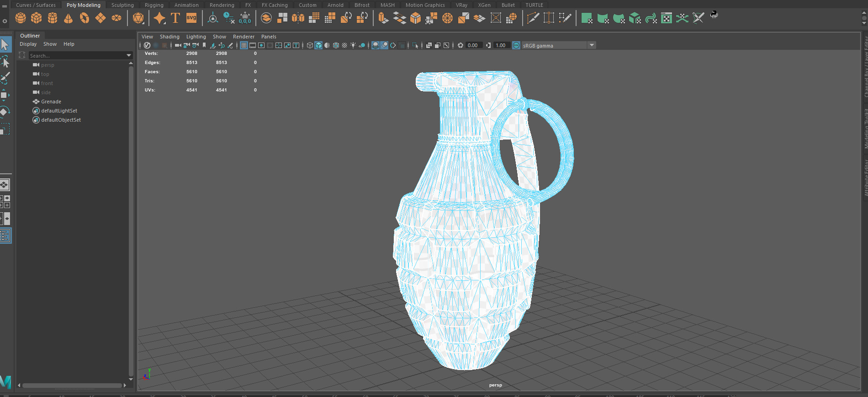
Task: Create a polygon cube from the shelf
Action: [37, 18]
